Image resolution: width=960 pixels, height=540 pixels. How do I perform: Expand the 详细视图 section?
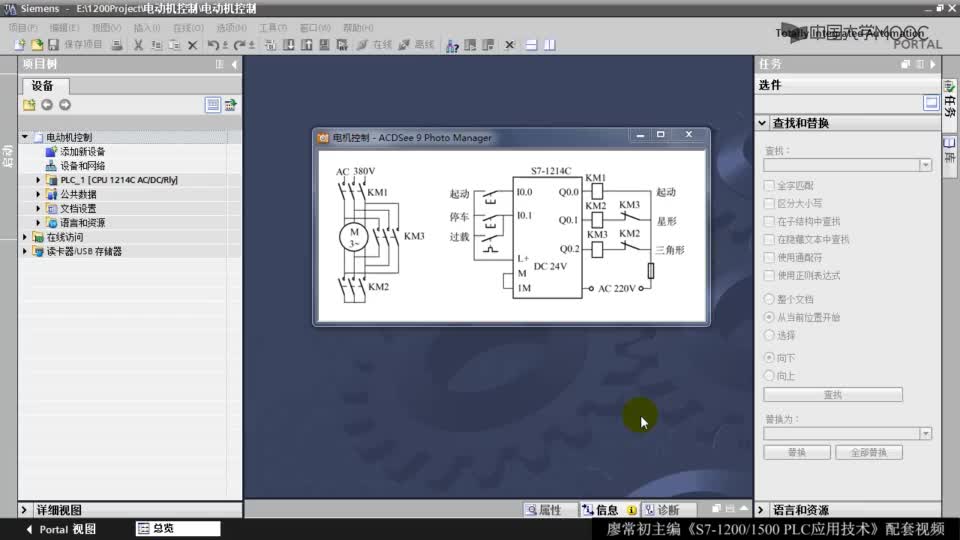click(x=24, y=509)
